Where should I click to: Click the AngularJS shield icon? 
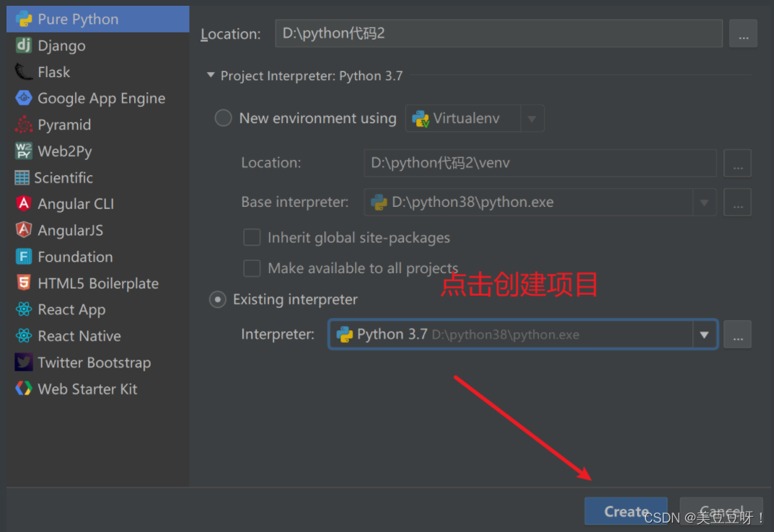pos(24,230)
